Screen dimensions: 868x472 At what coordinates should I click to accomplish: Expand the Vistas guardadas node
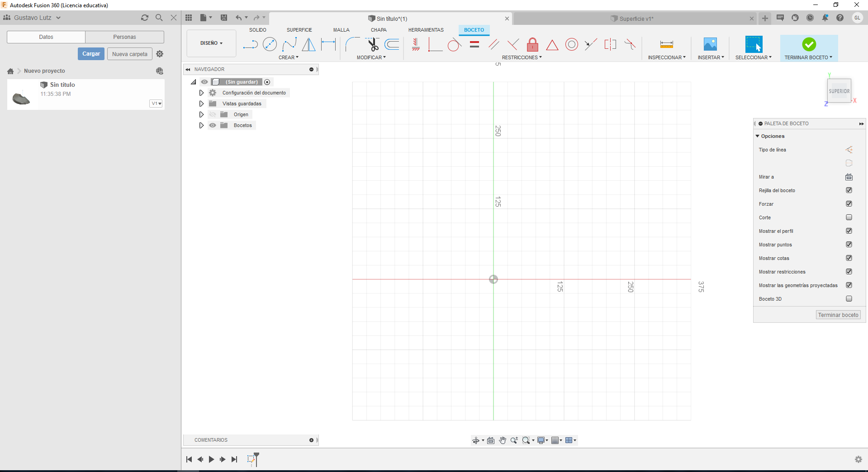[201, 104]
